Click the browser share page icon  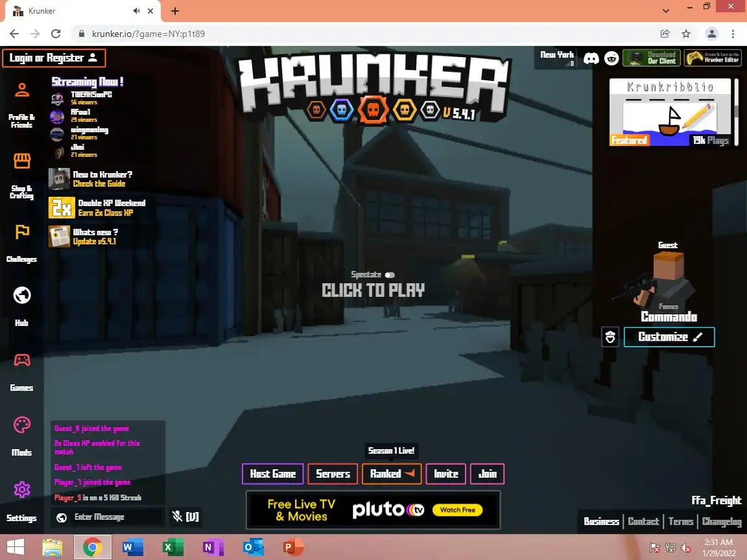point(665,34)
